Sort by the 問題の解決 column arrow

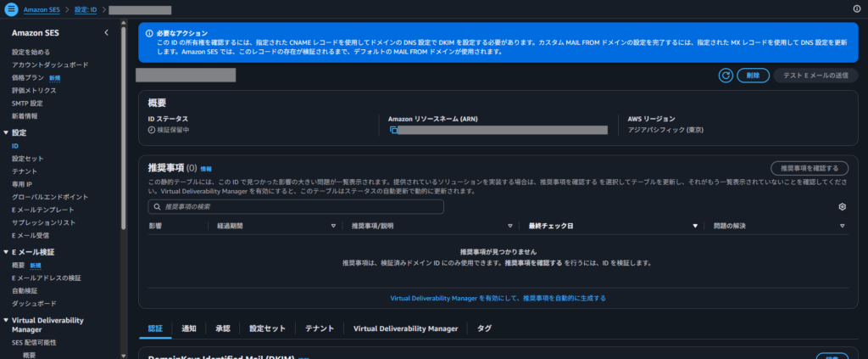(x=842, y=226)
